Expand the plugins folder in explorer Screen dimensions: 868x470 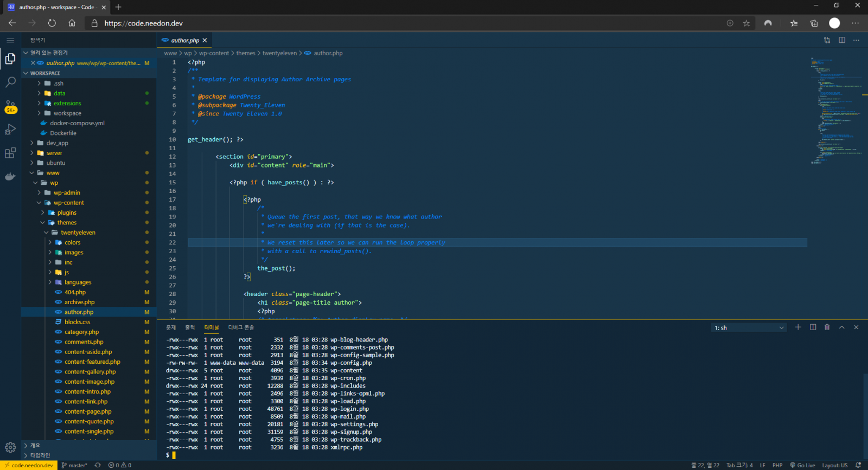click(x=67, y=213)
